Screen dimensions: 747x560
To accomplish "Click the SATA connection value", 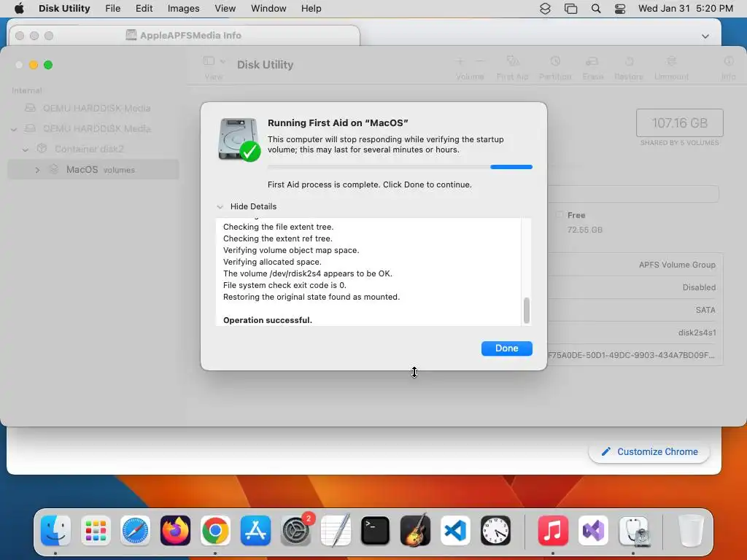I will pyautogui.click(x=705, y=310).
